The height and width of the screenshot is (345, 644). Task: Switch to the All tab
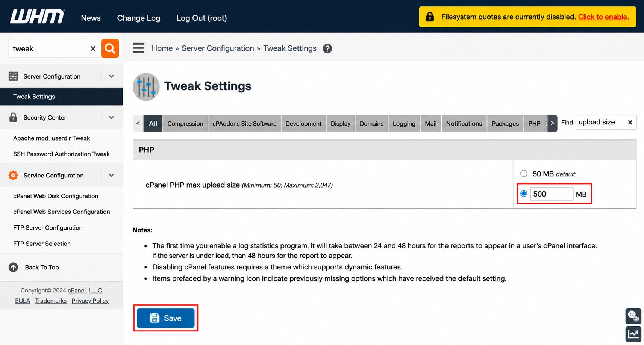point(153,123)
